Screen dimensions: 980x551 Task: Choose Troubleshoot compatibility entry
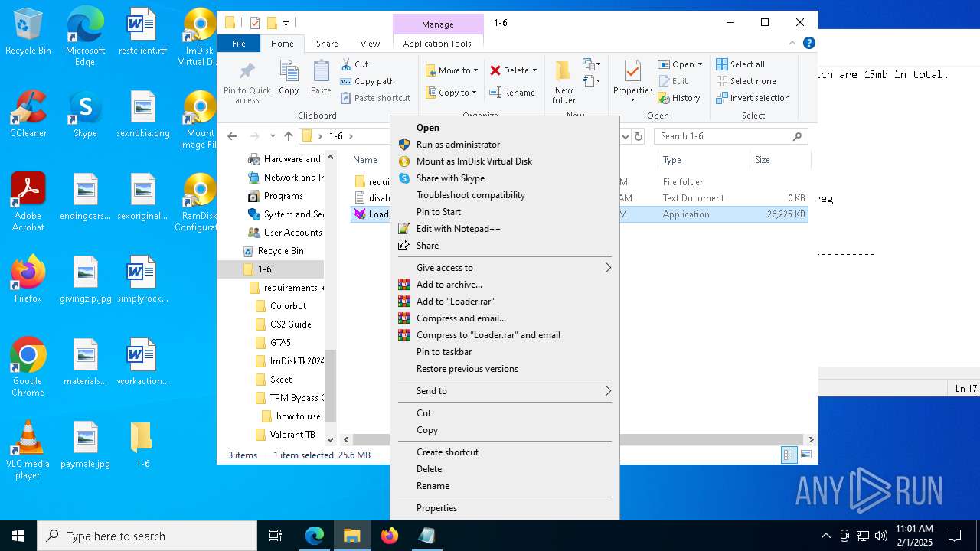(505, 195)
